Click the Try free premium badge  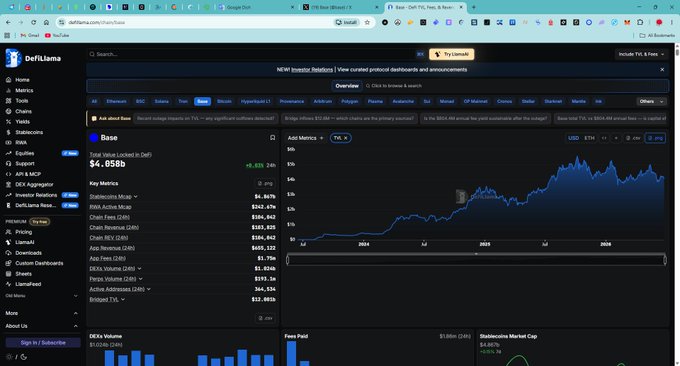39,222
